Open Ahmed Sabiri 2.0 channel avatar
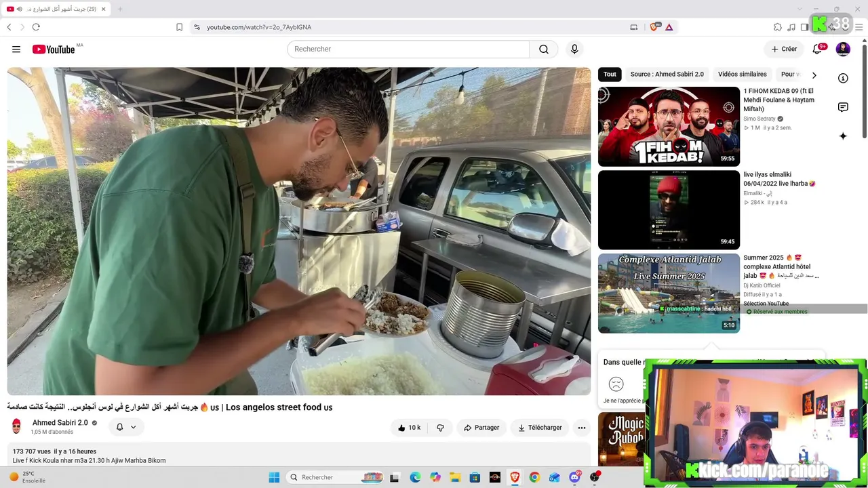 (17, 426)
